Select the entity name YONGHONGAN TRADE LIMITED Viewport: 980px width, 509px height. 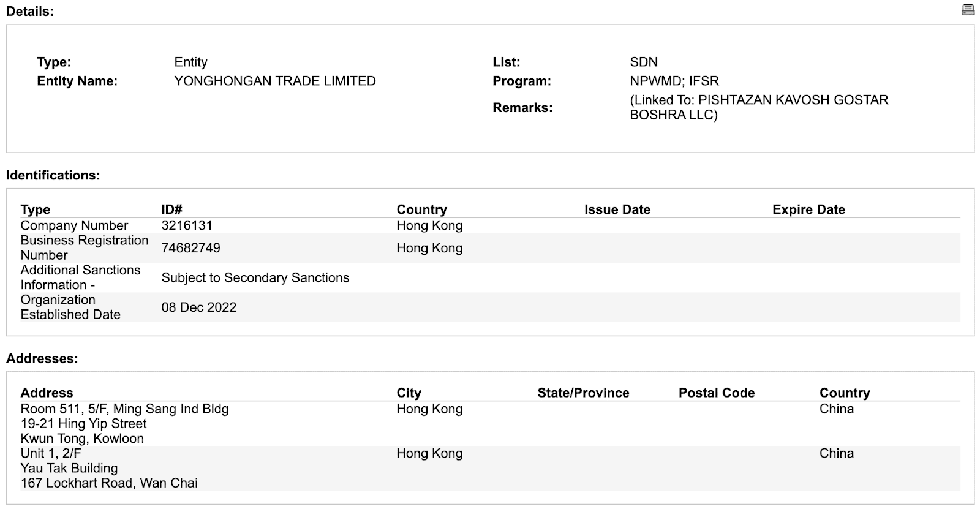(274, 80)
